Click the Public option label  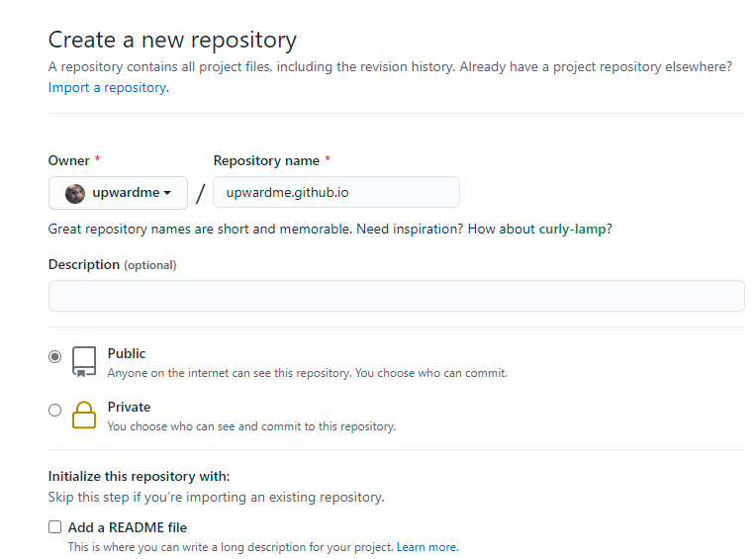[x=127, y=354]
